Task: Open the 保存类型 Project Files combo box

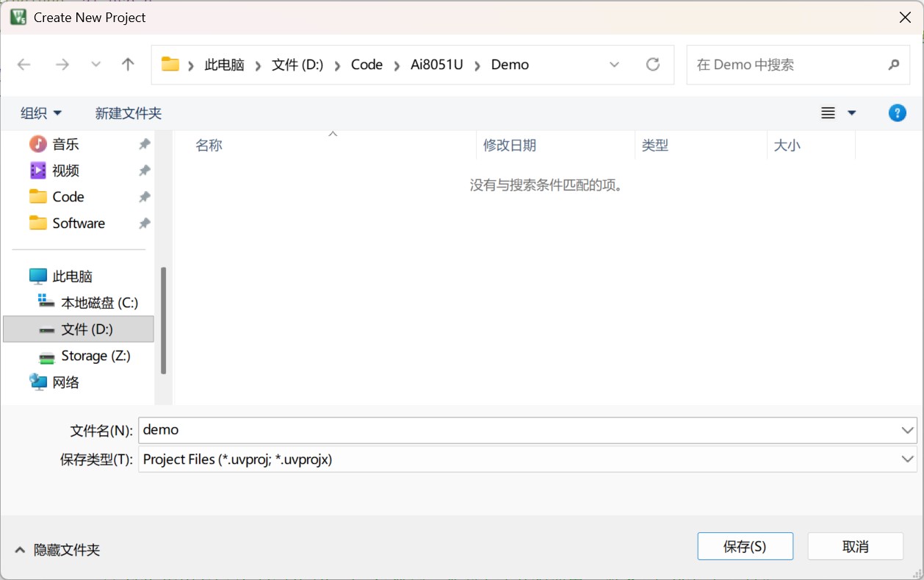Action: [x=527, y=459]
